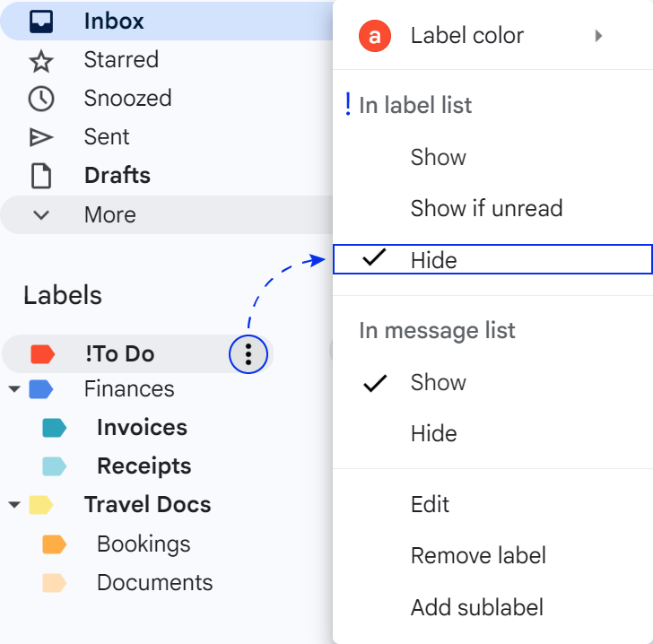The image size is (653, 644).
Task: Click the Inbox text label
Action: (114, 22)
